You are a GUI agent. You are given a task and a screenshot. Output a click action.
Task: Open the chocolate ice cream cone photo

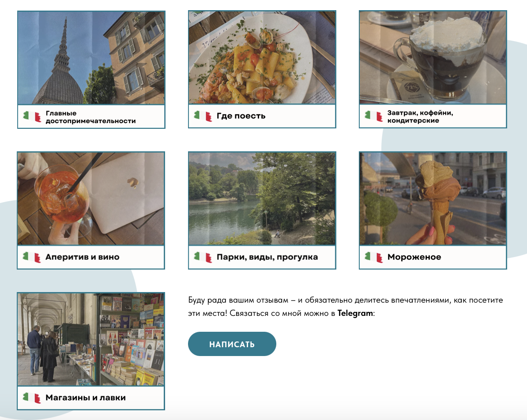[x=433, y=199]
